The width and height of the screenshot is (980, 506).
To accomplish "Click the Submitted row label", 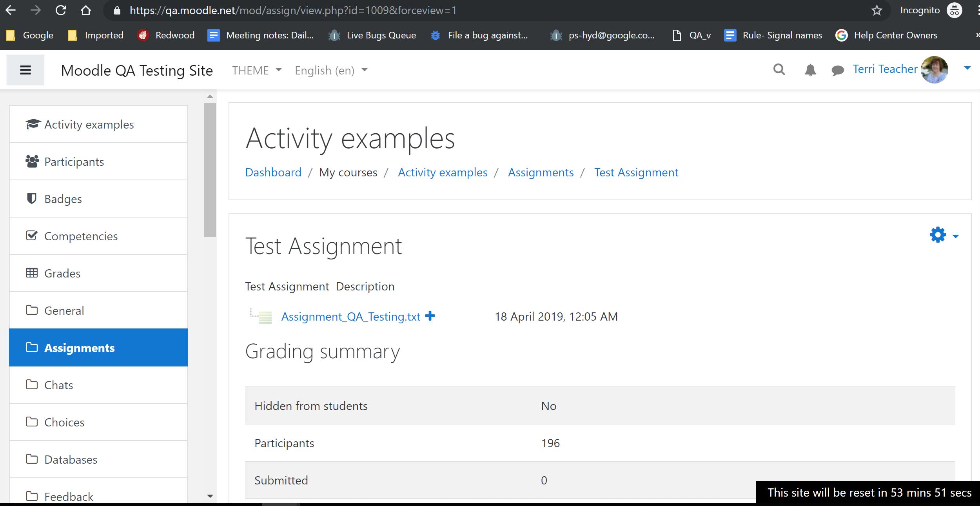I will pos(281,481).
